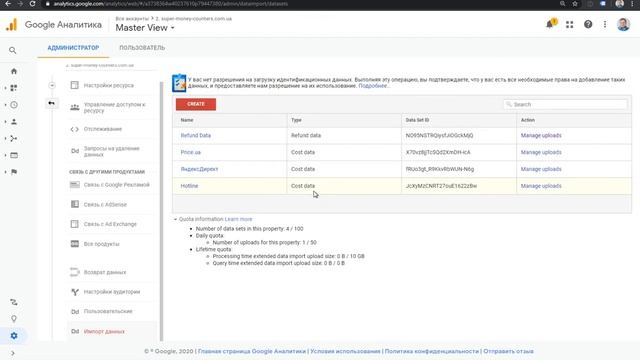Manage uploads for Яндекс.Директ
This screenshot has height=360, width=640.
click(541, 169)
